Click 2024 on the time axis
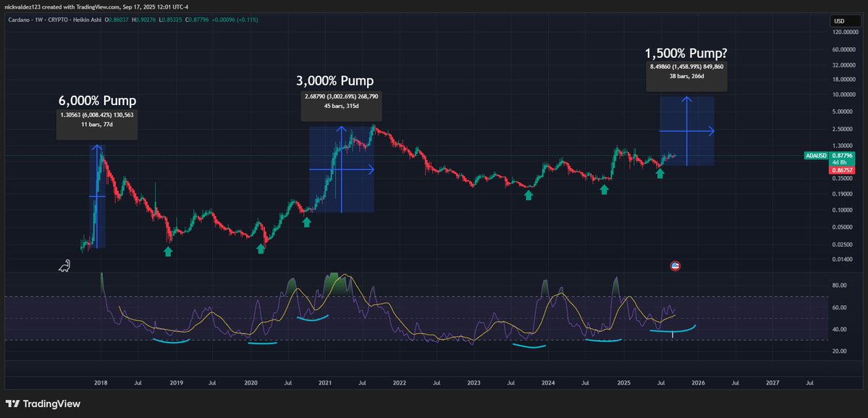868x418 pixels. pos(548,383)
